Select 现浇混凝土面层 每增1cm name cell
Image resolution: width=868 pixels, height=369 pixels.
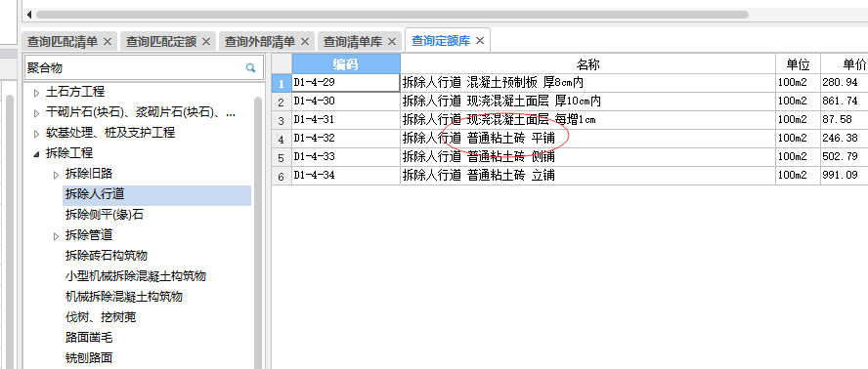(x=587, y=119)
